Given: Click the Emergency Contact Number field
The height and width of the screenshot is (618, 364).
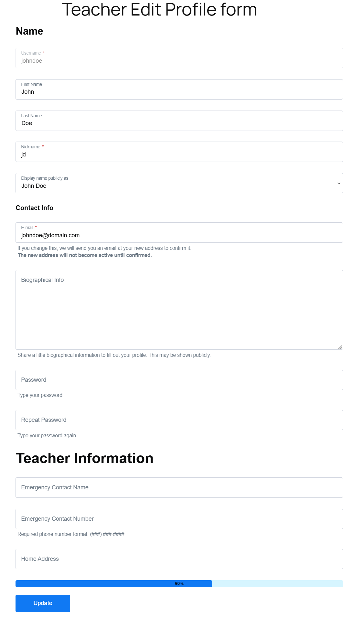Looking at the screenshot, I should tap(179, 519).
